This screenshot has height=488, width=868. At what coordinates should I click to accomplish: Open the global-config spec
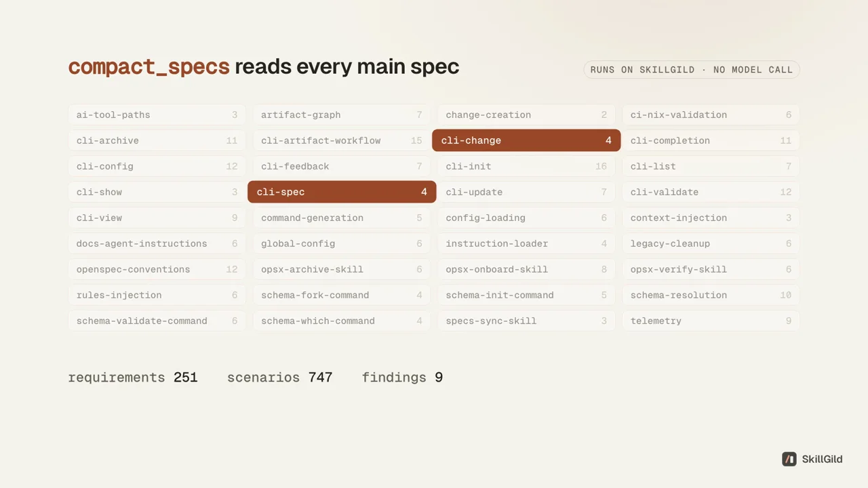click(342, 243)
